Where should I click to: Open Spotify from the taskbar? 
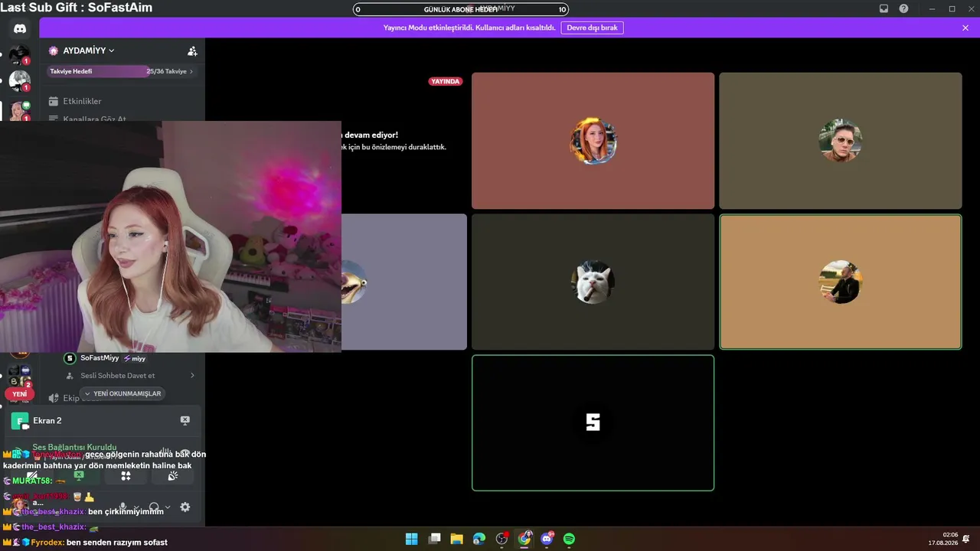coord(569,539)
